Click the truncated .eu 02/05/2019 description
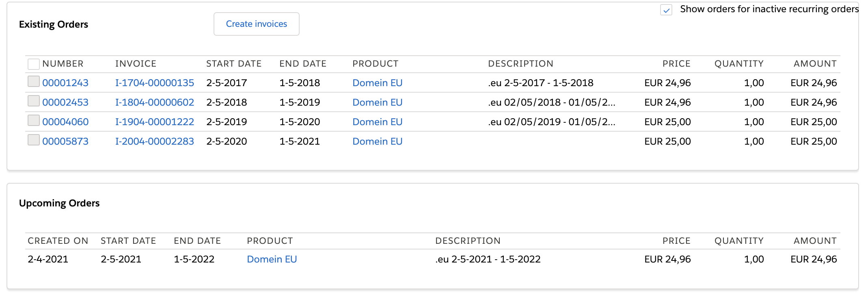 click(551, 122)
